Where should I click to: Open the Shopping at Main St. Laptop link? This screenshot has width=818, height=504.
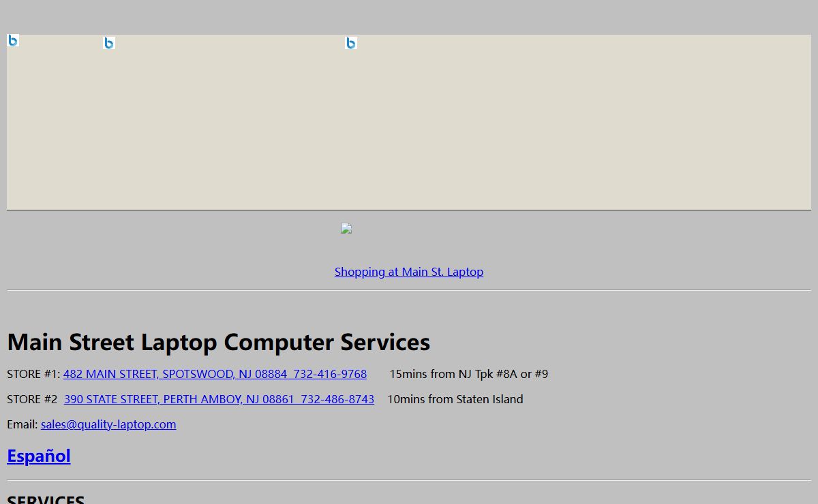409,272
